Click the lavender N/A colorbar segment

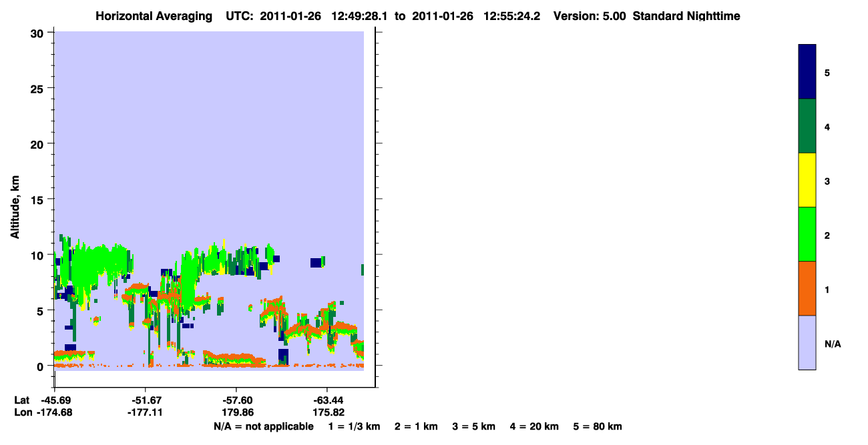coord(807,342)
